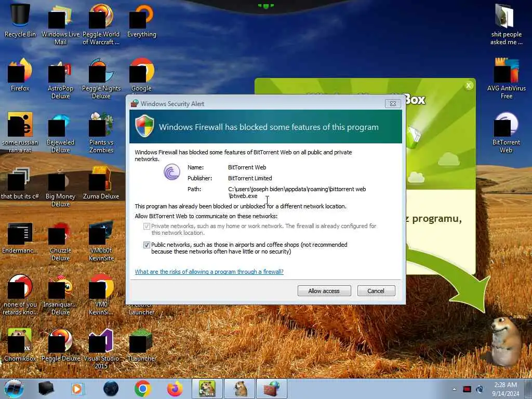Toggle the Private networks checkbox
This screenshot has width=532, height=399.
147,227
